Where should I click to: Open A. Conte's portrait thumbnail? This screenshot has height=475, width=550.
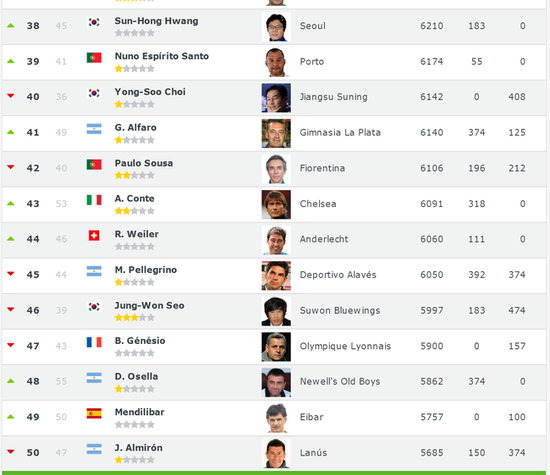pos(276,205)
